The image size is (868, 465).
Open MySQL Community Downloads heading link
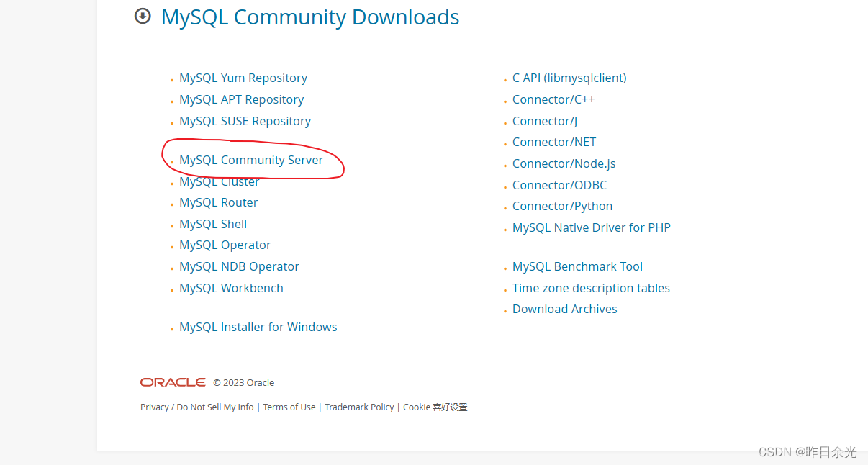[310, 17]
